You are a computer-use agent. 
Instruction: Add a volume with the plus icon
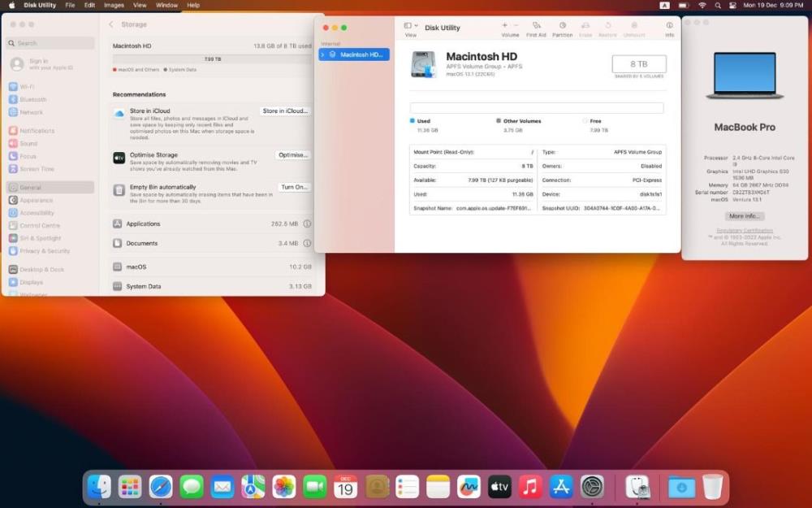coord(504,25)
